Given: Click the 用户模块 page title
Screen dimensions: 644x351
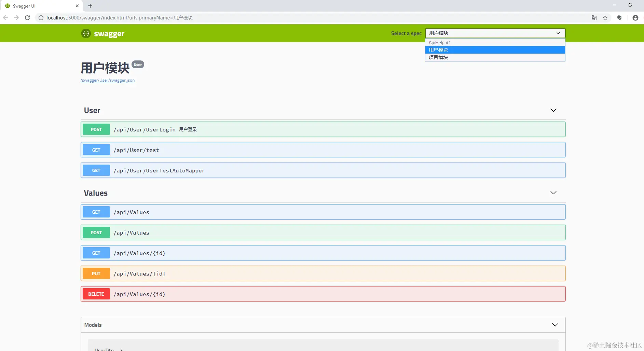Looking at the screenshot, I should [105, 68].
